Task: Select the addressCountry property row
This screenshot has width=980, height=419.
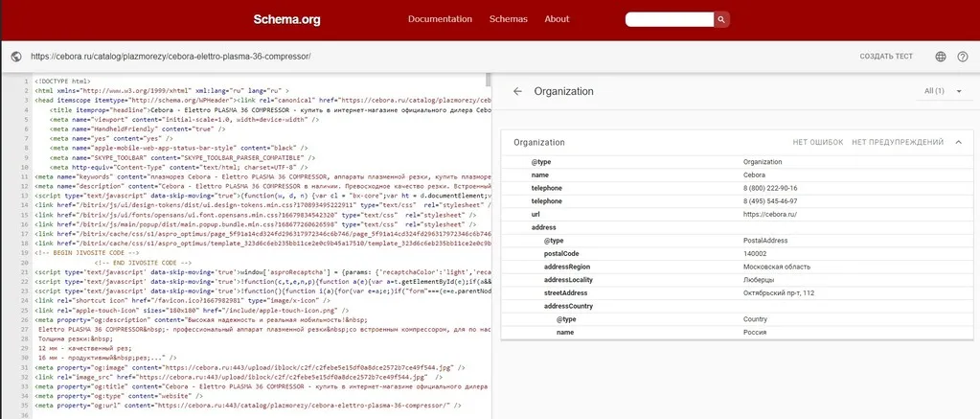Action: (735, 307)
